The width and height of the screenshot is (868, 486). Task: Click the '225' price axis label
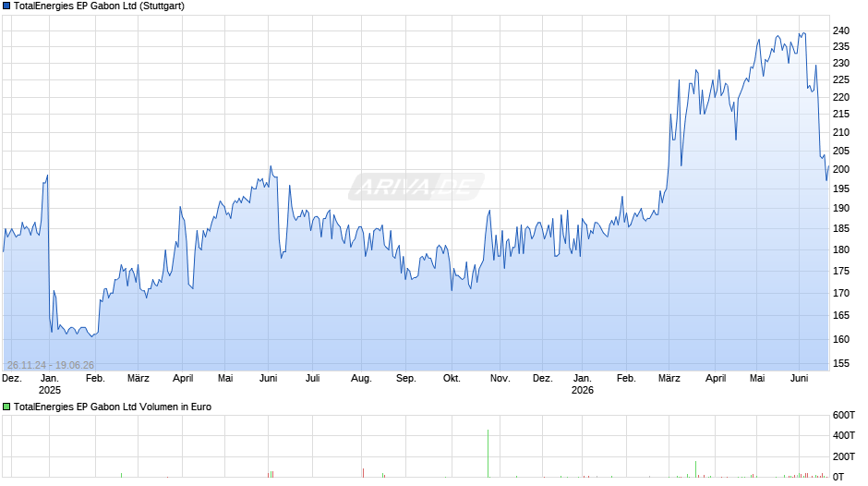point(841,80)
